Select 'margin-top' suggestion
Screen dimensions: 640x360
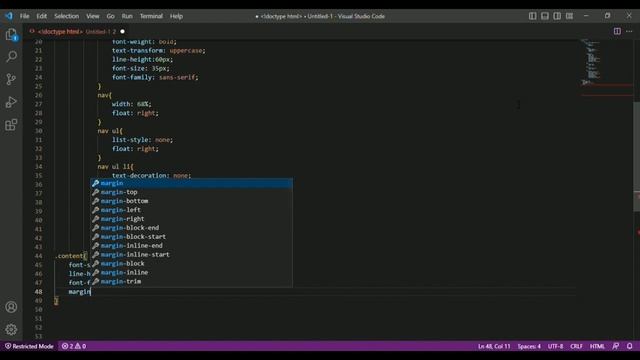click(191, 192)
